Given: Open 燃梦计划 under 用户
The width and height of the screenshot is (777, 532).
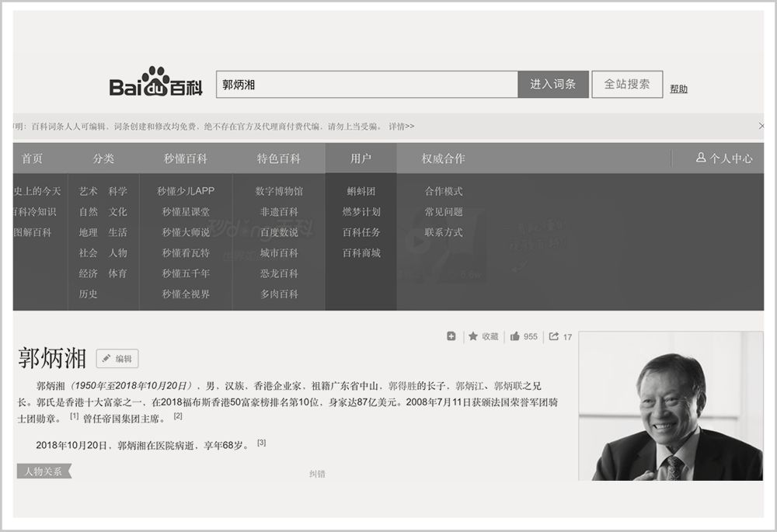Looking at the screenshot, I should [x=361, y=211].
